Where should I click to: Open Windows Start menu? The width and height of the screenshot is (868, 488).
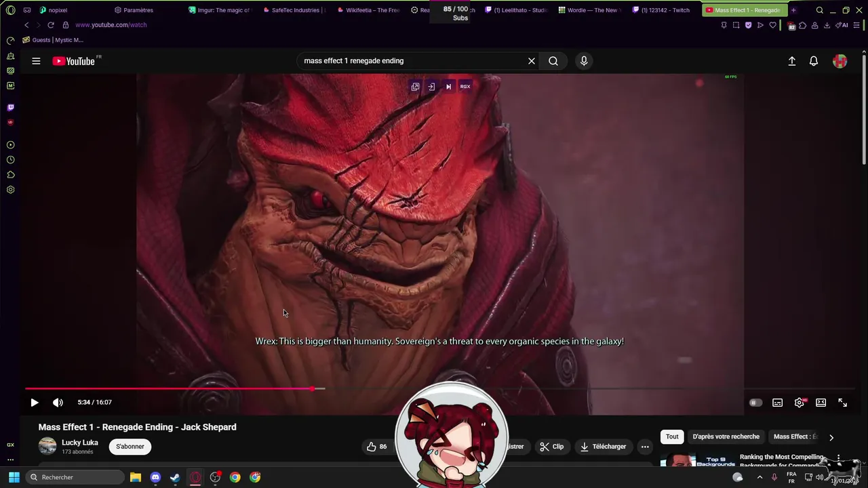14,477
